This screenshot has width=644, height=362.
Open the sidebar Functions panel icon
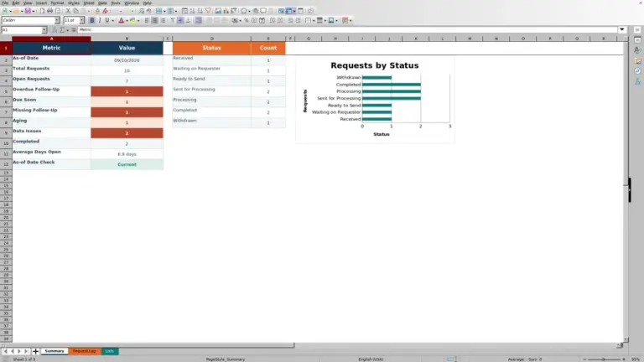click(637, 81)
